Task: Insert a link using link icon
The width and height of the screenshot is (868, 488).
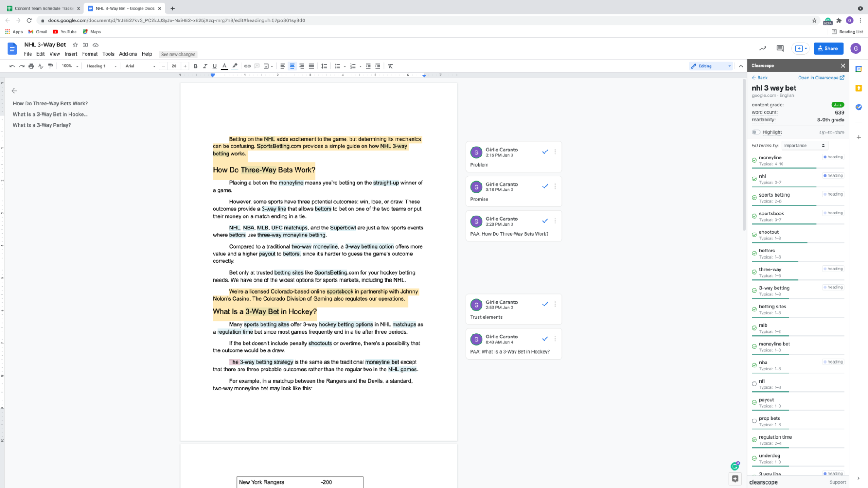Action: click(x=247, y=66)
